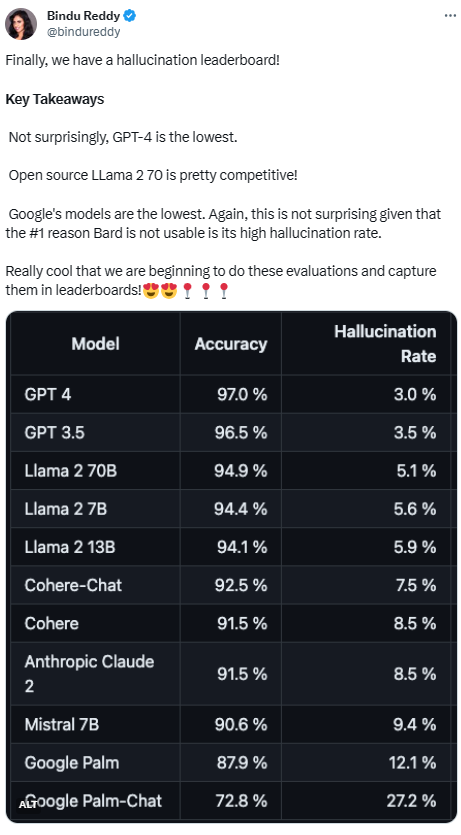Click the last red pushpin emoji
This screenshot has width=461, height=835.
pyautogui.click(x=224, y=291)
